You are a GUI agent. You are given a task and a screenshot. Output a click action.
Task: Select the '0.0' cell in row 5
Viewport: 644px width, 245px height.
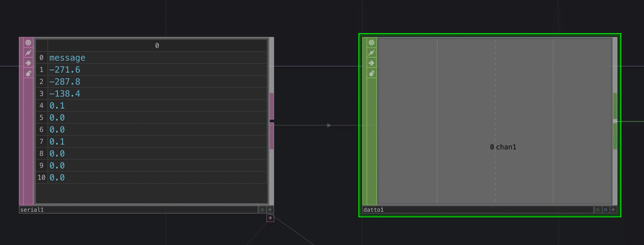(157, 117)
